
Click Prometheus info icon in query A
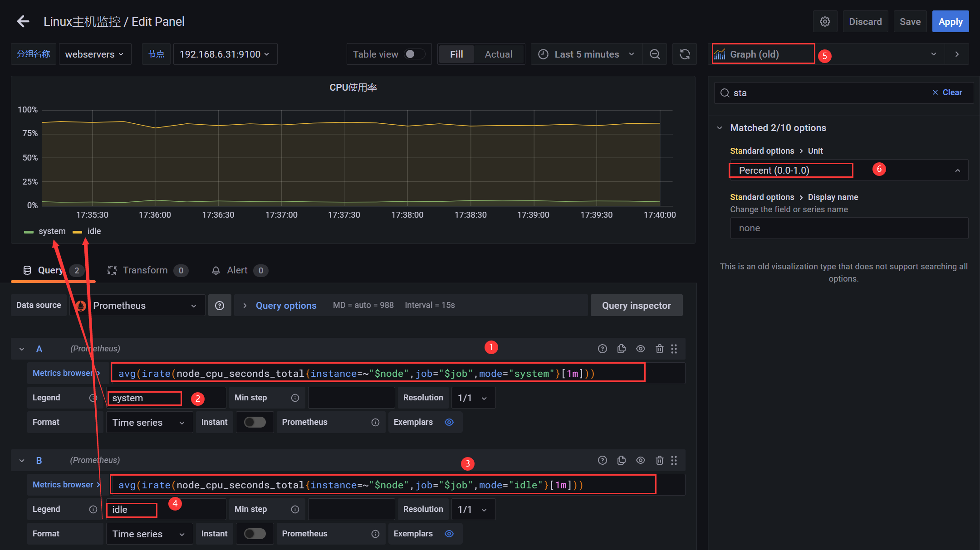click(x=375, y=422)
